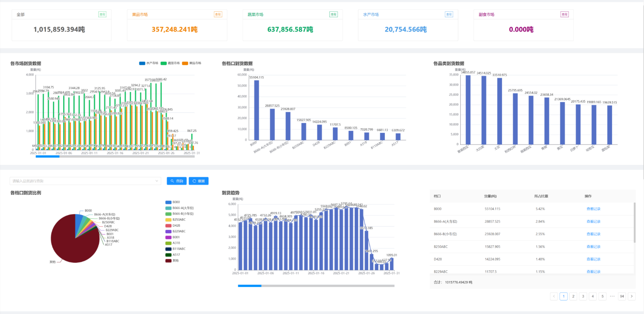Click the 637,856.587吨 value
Image resolution: width=644 pixels, height=314 pixels.
pos(290,29)
